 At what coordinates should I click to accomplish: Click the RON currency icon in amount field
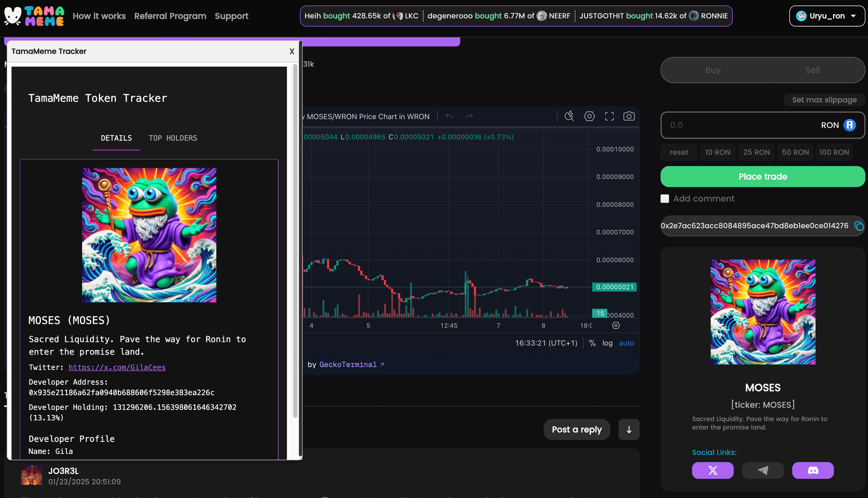click(849, 125)
